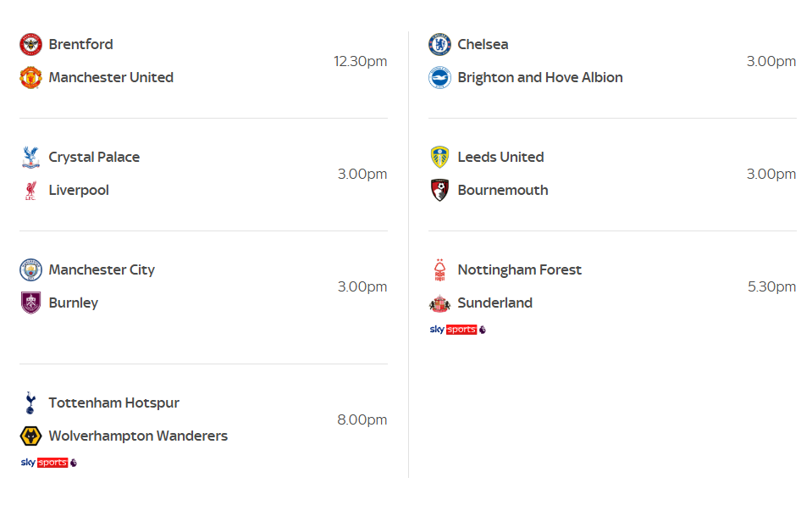812x511 pixels.
Task: Click the 12.30pm kick-off time
Action: (x=360, y=61)
